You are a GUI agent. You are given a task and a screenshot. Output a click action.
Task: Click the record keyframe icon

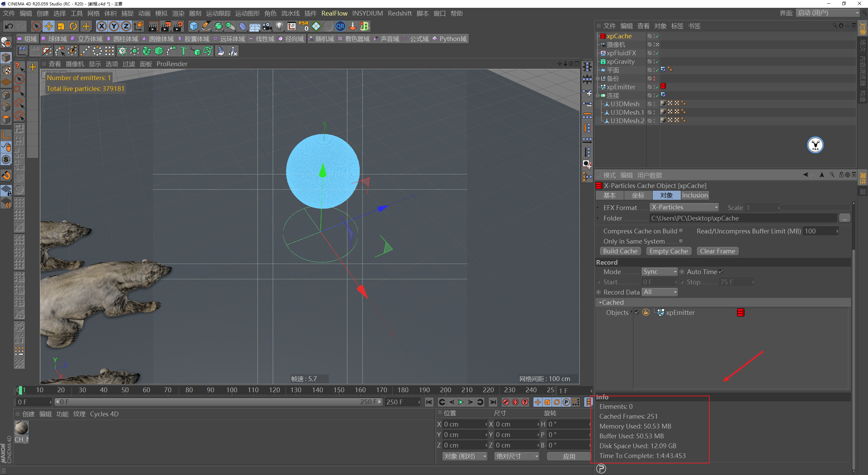tap(506, 402)
